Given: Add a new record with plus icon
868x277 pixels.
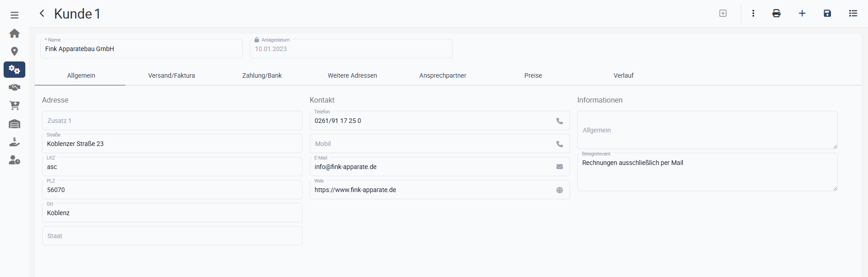Looking at the screenshot, I should coord(802,14).
